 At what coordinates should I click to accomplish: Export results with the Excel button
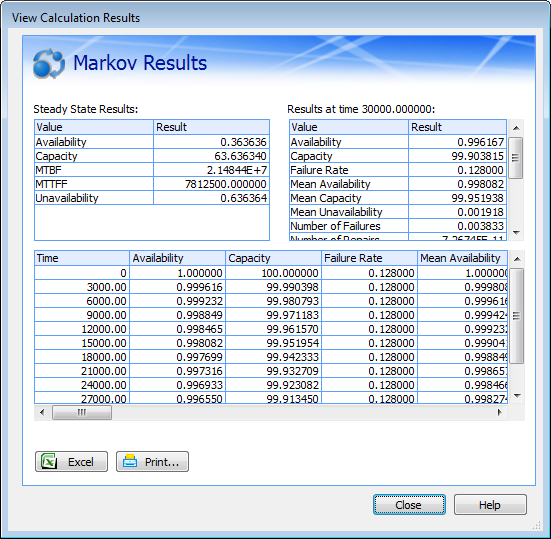click(71, 461)
